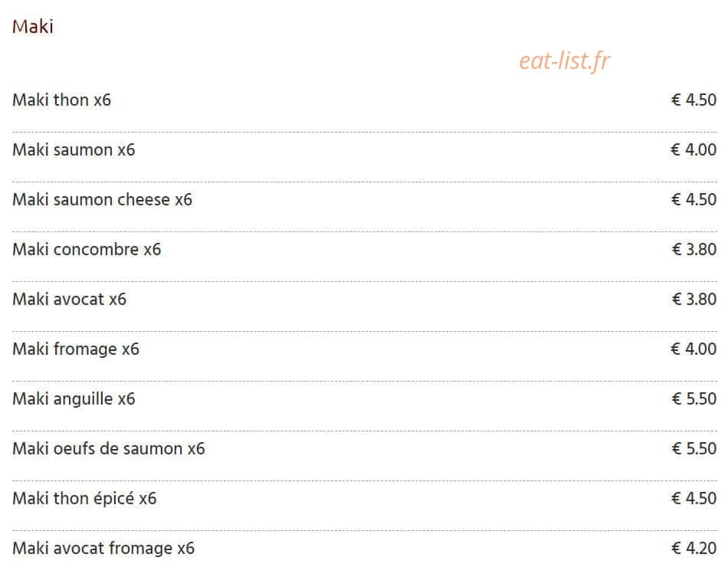Pick the Maki thon épicé x6 item
The width and height of the screenshot is (728, 577).
tap(84, 498)
